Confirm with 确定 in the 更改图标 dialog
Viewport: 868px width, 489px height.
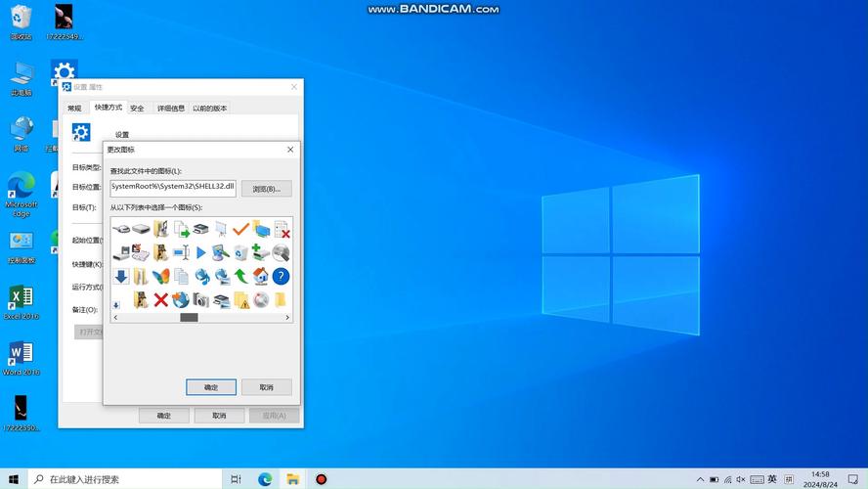(211, 387)
